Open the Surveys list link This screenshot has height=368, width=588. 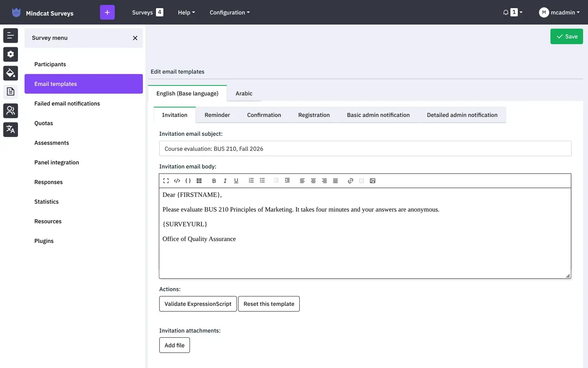click(148, 12)
